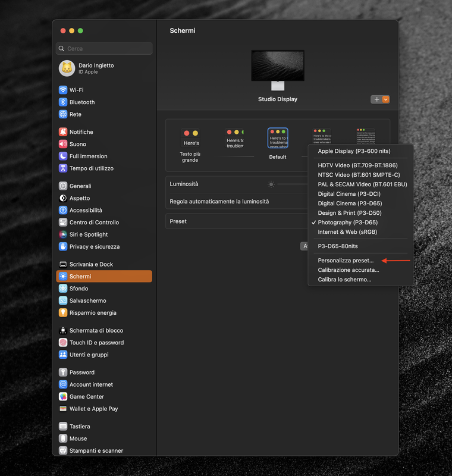Click the Suono speaker icon
This screenshot has height=476, width=452.
click(x=63, y=144)
